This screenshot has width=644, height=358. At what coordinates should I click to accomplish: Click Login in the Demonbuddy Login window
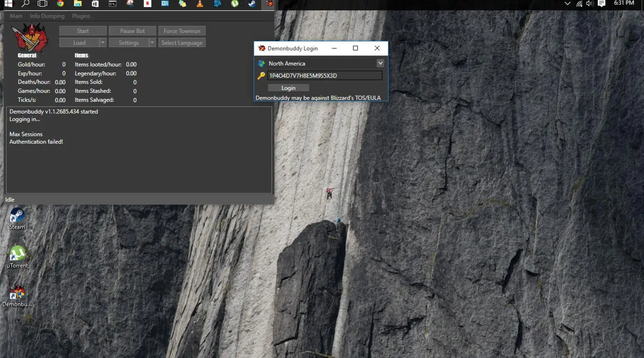[x=288, y=88]
